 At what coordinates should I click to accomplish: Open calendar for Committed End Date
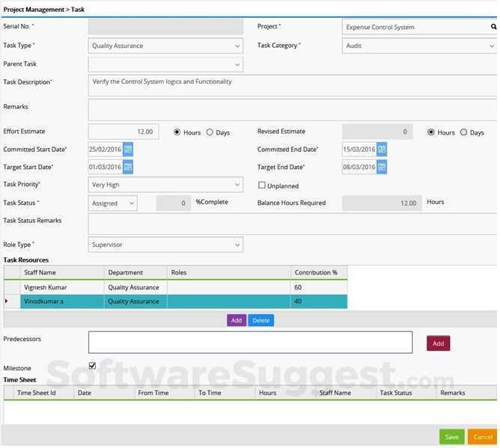[382, 149]
